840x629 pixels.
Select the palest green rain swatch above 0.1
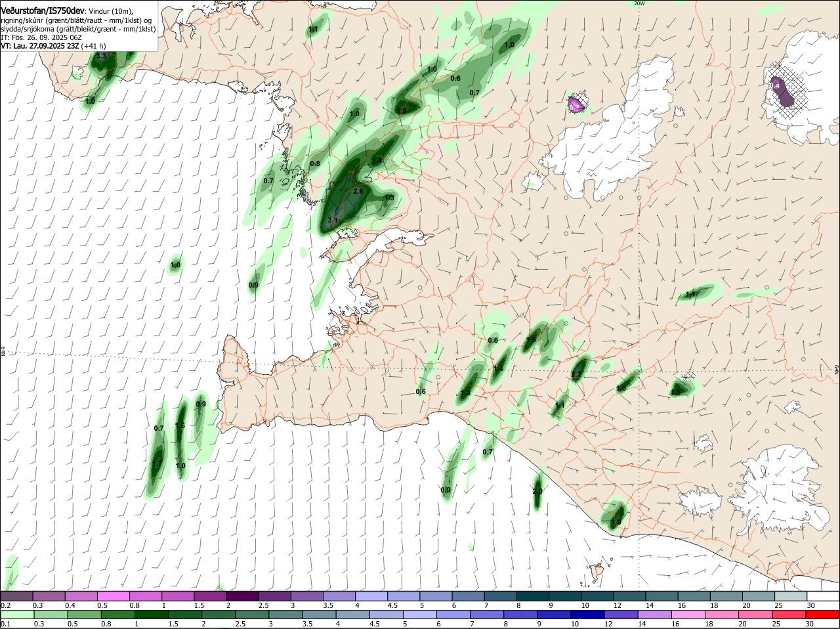pyautogui.click(x=16, y=615)
